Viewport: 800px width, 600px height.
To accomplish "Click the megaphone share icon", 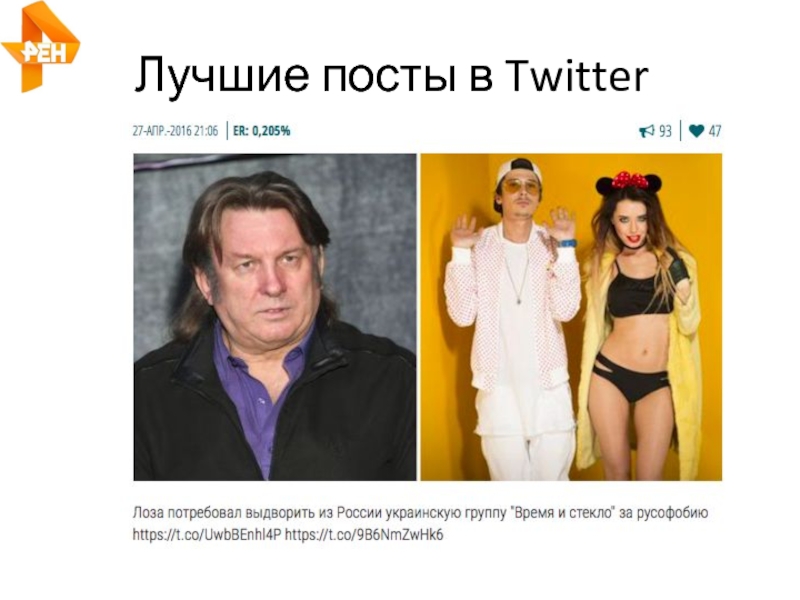I will [x=646, y=131].
